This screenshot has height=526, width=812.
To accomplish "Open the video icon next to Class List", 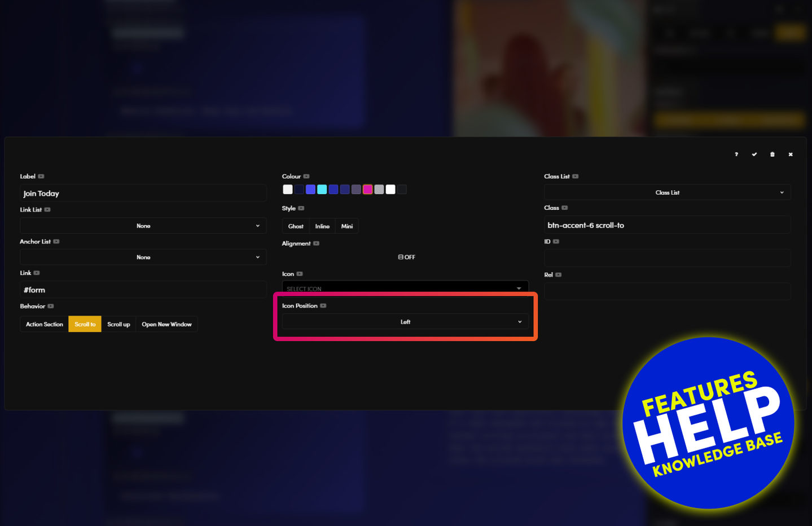I will click(x=576, y=176).
